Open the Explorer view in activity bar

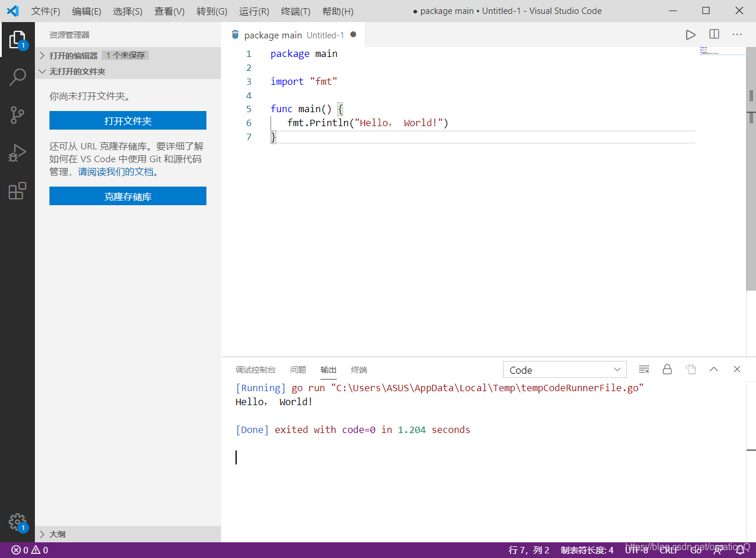pyautogui.click(x=17, y=40)
